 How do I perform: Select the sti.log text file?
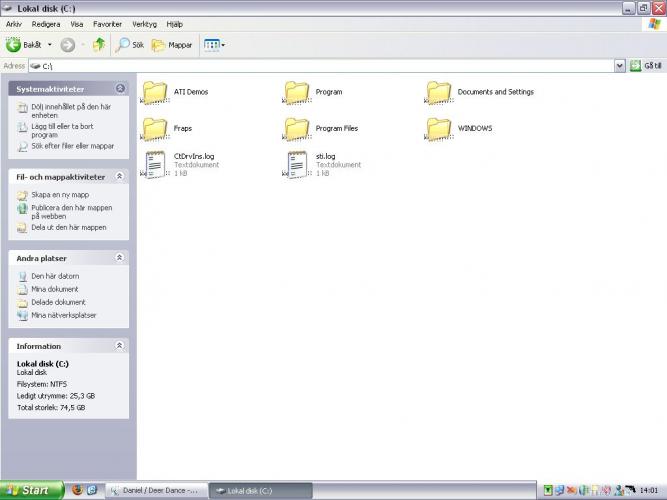tap(297, 164)
